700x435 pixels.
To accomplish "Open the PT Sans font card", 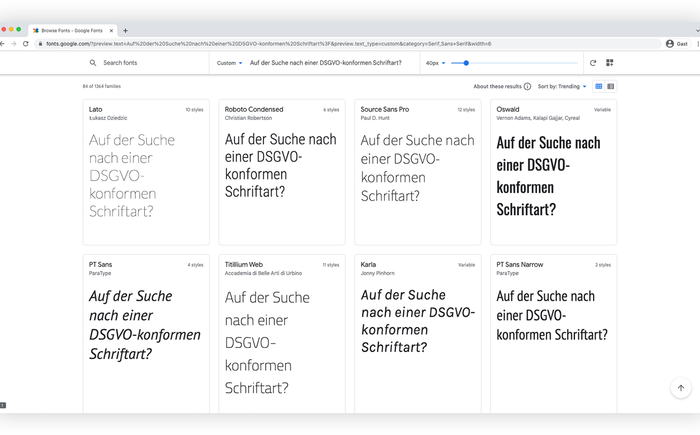I will pos(146,334).
